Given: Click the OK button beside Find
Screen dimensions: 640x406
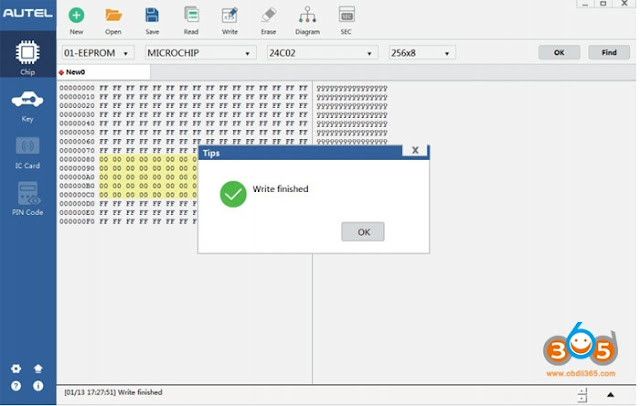Looking at the screenshot, I should click(559, 52).
